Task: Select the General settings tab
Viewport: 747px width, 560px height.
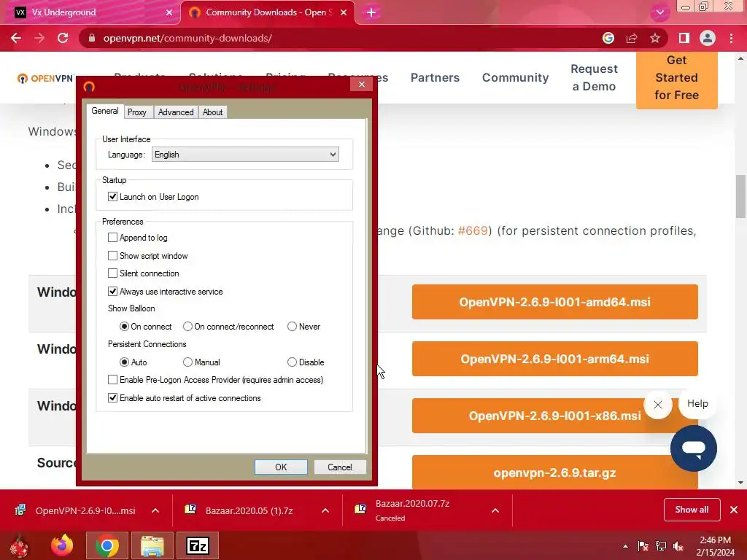Action: tap(105, 111)
